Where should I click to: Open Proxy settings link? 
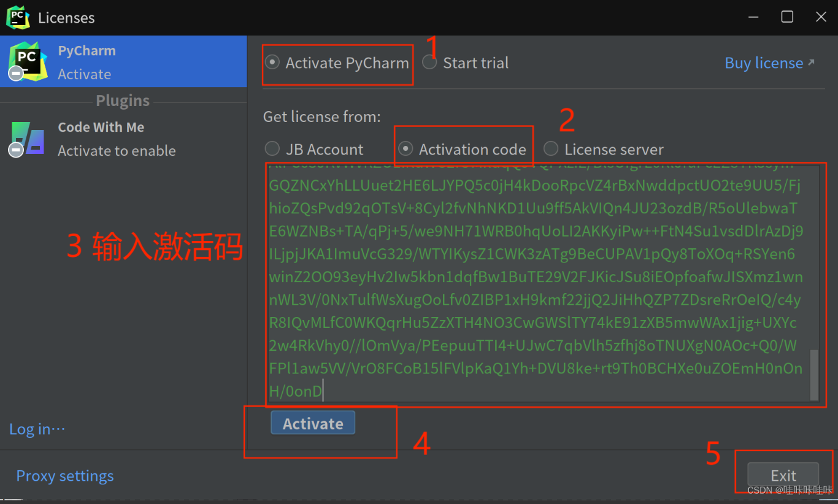[65, 476]
